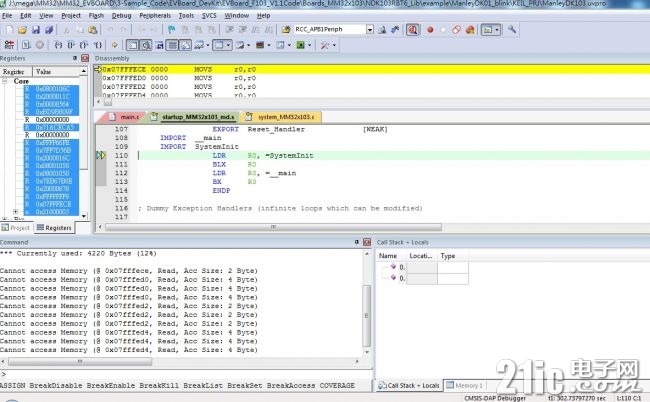This screenshot has height=402, width=650.
Task: Click Run to cursor line icon
Action: pyautogui.click(x=97, y=45)
